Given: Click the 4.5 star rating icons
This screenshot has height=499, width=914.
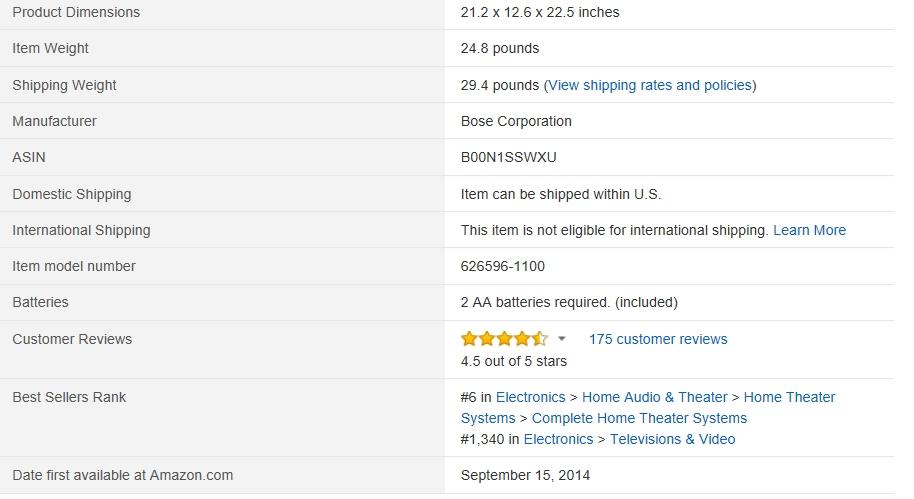Looking at the screenshot, I should click(504, 339).
